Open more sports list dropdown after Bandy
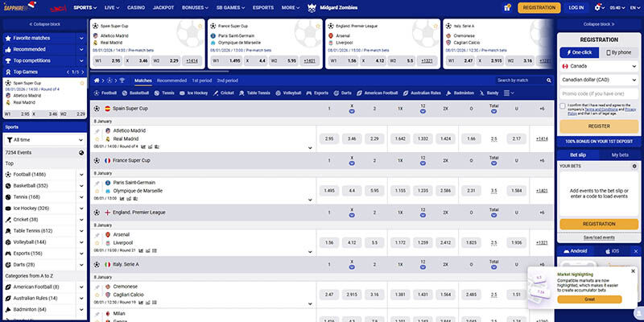The height and width of the screenshot is (322, 644). coord(509,93)
